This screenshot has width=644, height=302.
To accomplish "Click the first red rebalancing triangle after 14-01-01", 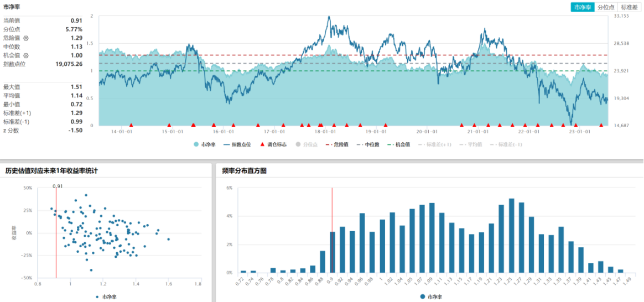I will [131, 125].
